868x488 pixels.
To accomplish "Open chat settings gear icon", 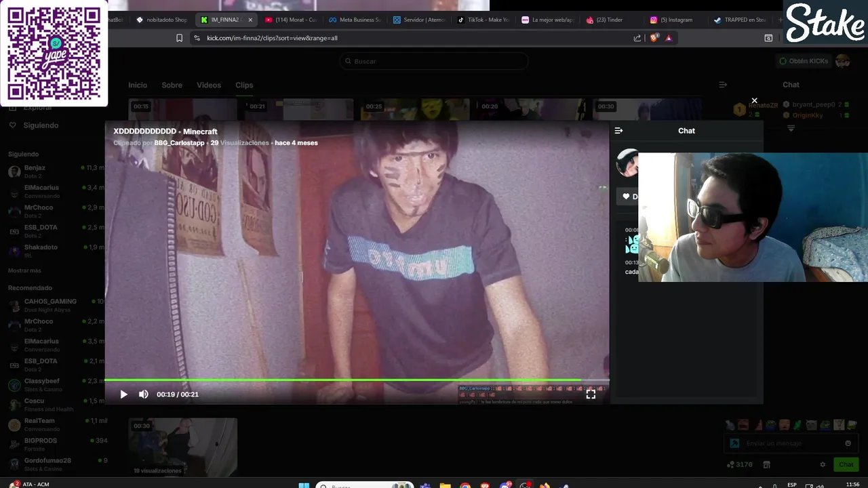I will coord(823,464).
